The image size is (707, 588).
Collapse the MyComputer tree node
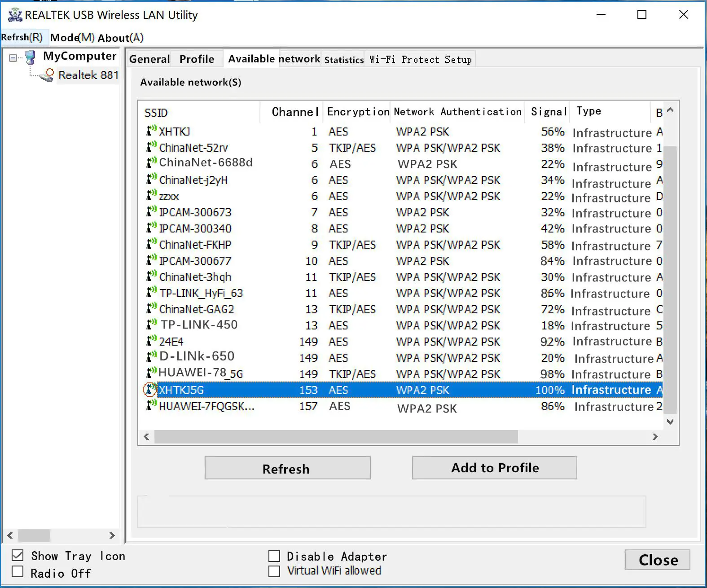point(13,57)
